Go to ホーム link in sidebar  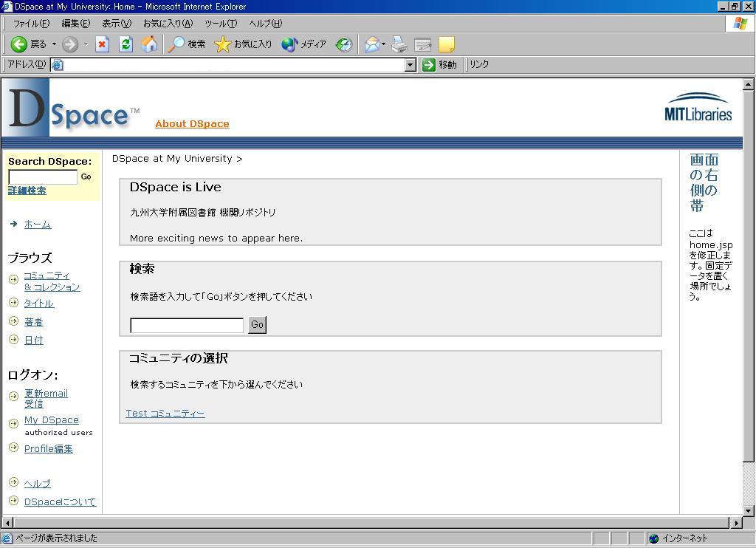point(38,225)
